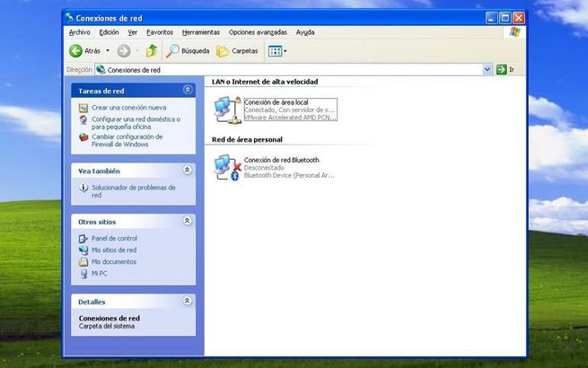Select Conexión de área local icon
The image size is (588, 368).
point(227,110)
